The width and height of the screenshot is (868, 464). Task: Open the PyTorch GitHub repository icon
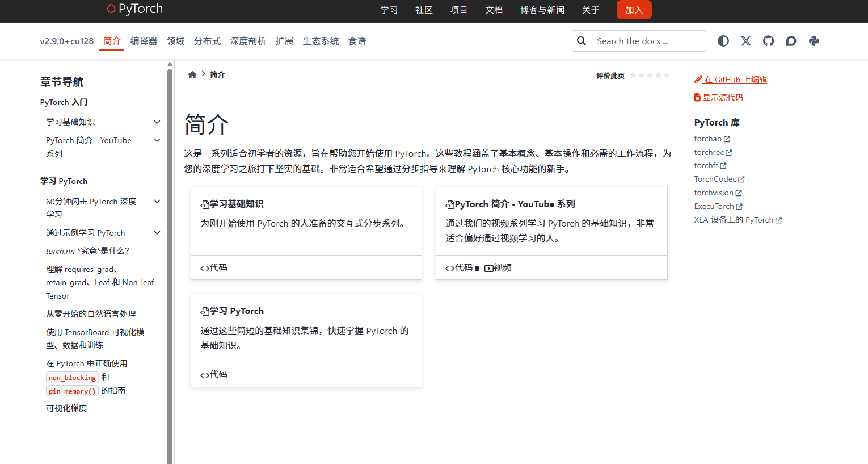pos(769,41)
